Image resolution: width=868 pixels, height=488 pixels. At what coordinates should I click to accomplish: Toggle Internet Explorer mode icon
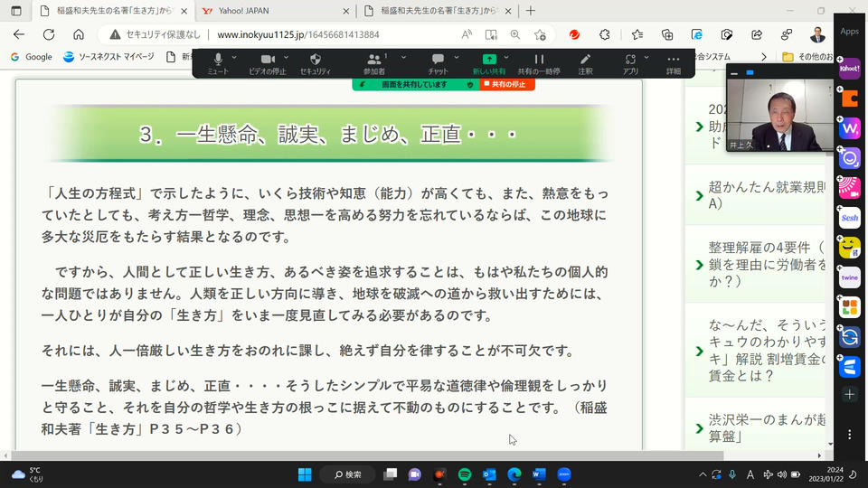[x=697, y=34]
